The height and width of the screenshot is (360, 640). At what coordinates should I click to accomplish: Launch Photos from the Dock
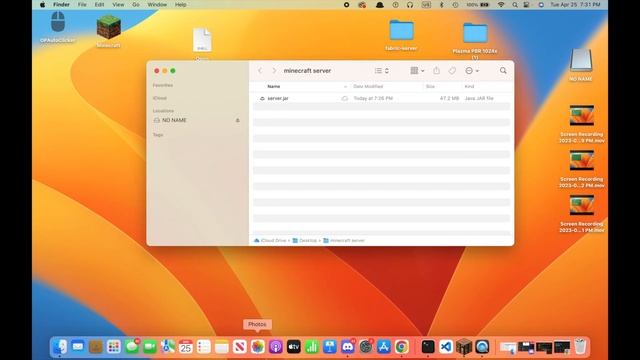[258, 347]
